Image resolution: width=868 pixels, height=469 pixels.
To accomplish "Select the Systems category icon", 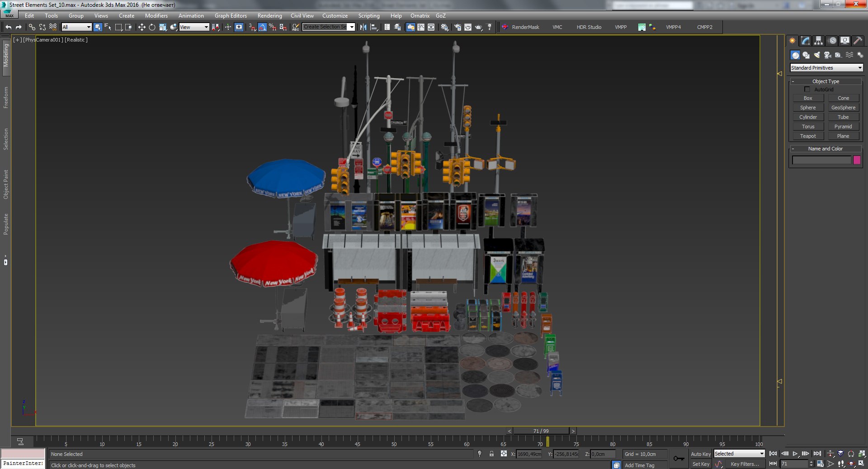I will 860,55.
